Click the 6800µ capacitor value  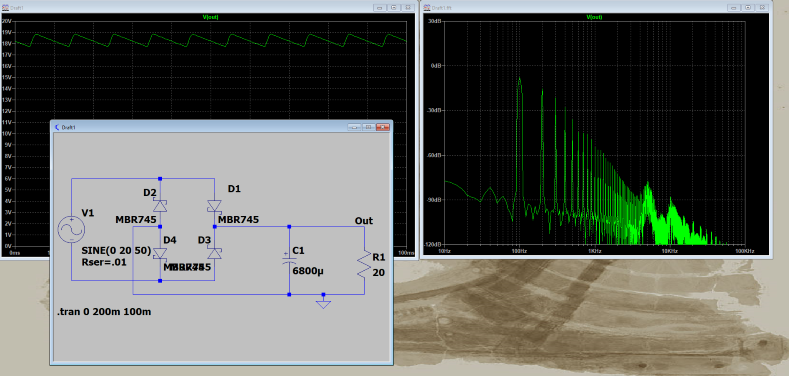coord(307,271)
